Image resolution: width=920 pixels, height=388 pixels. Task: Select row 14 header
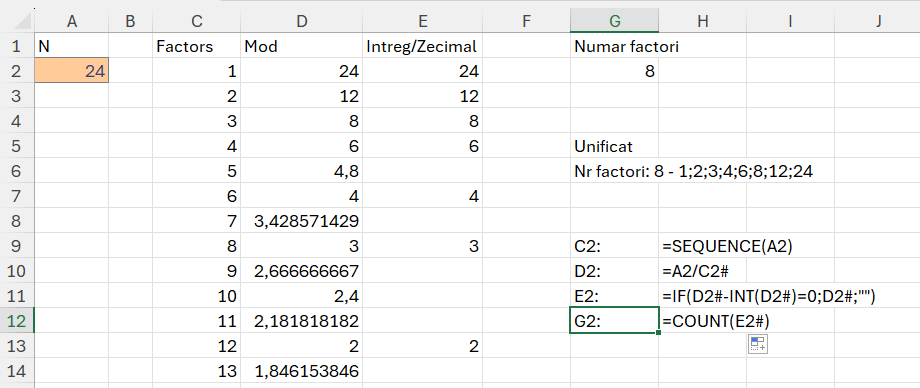point(16,370)
